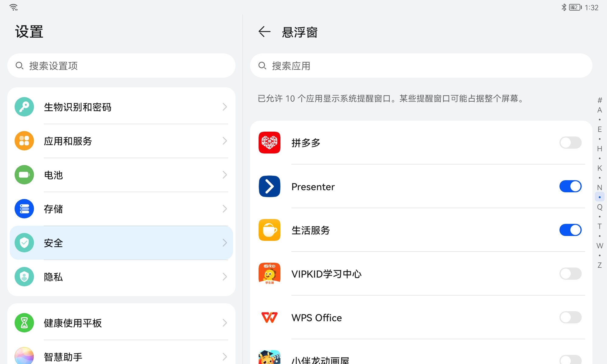Turn on WPS Office floating window
This screenshot has width=607, height=364.
click(x=571, y=317)
